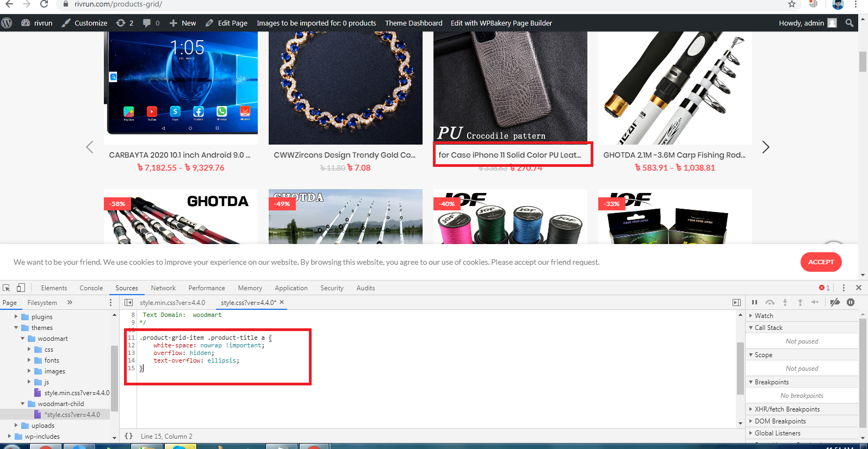Go back using the browser back arrow

(x=9, y=4)
